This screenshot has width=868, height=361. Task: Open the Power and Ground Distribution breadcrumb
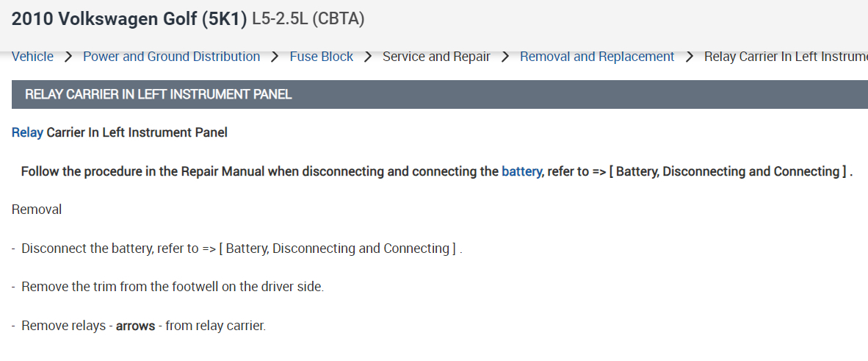click(x=171, y=57)
